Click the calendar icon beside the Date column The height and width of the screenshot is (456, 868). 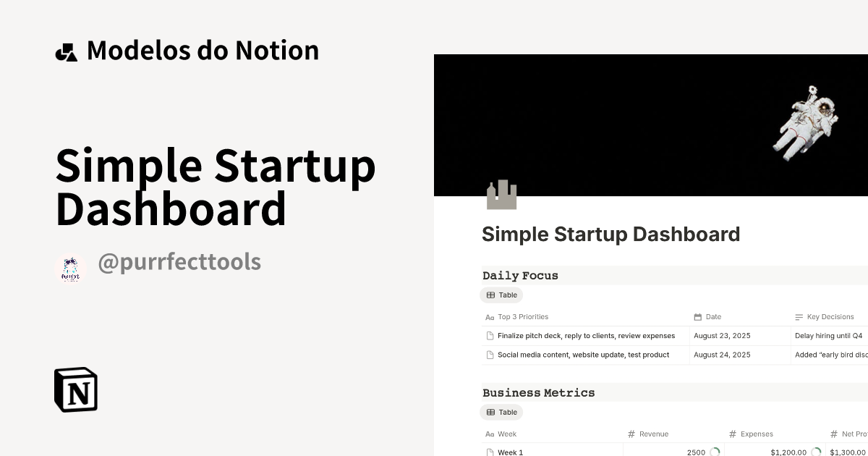click(697, 316)
